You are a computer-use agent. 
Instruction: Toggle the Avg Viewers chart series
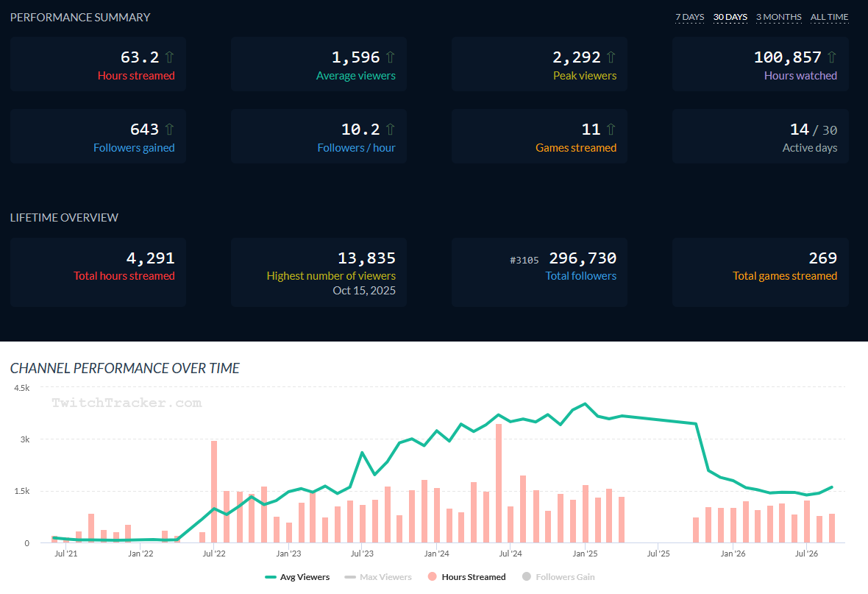pos(297,577)
